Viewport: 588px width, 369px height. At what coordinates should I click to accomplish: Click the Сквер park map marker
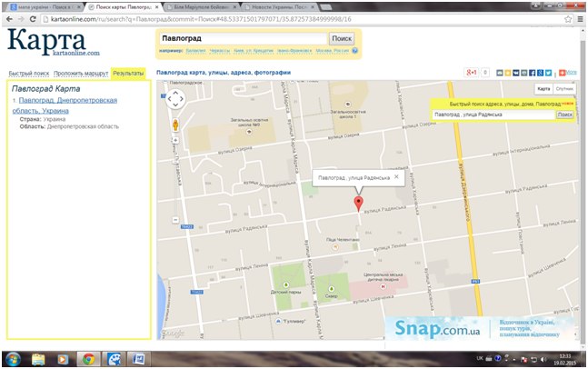point(331,289)
